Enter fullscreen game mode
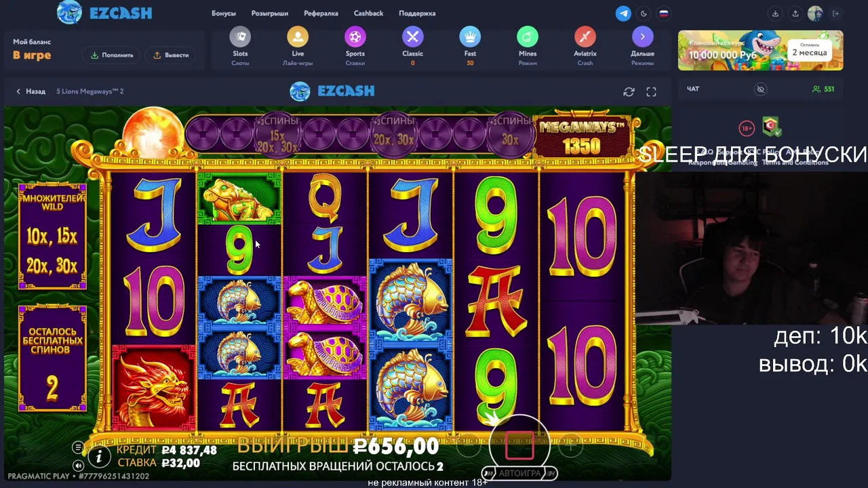Image resolution: width=868 pixels, height=488 pixels. [651, 91]
